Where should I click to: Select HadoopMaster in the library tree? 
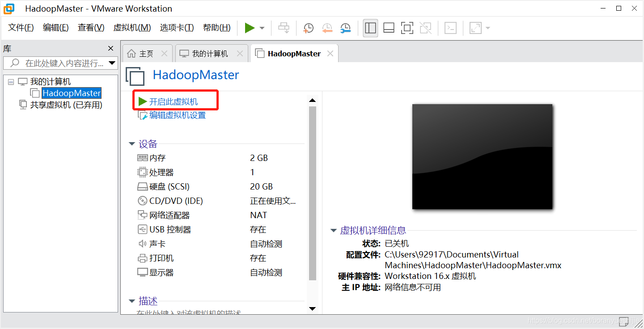72,93
